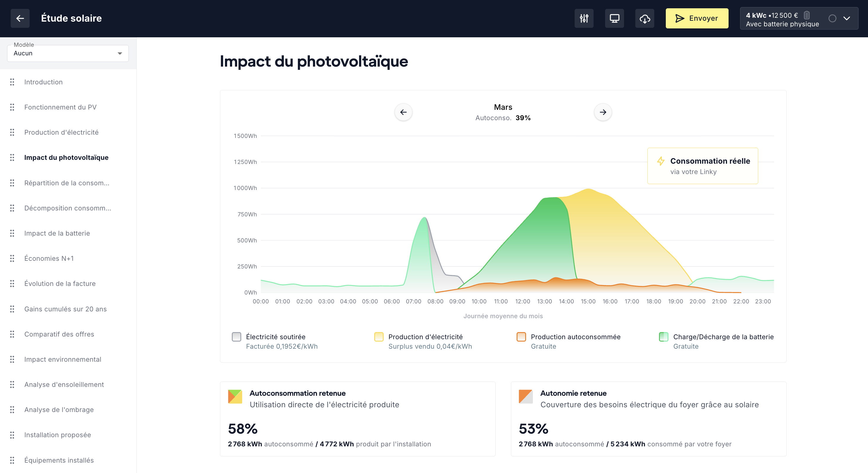Click the Consommation réelle Linky card
The image size is (868, 473).
click(703, 166)
